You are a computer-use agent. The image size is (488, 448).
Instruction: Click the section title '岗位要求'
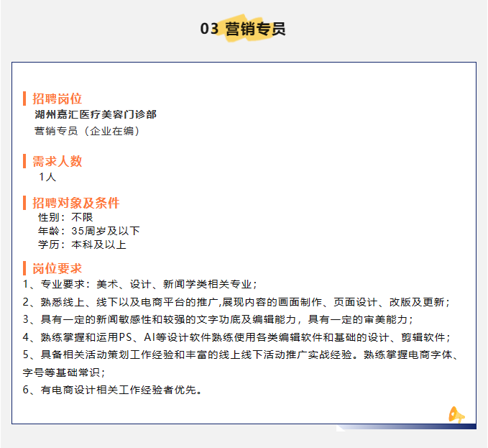coord(57,268)
